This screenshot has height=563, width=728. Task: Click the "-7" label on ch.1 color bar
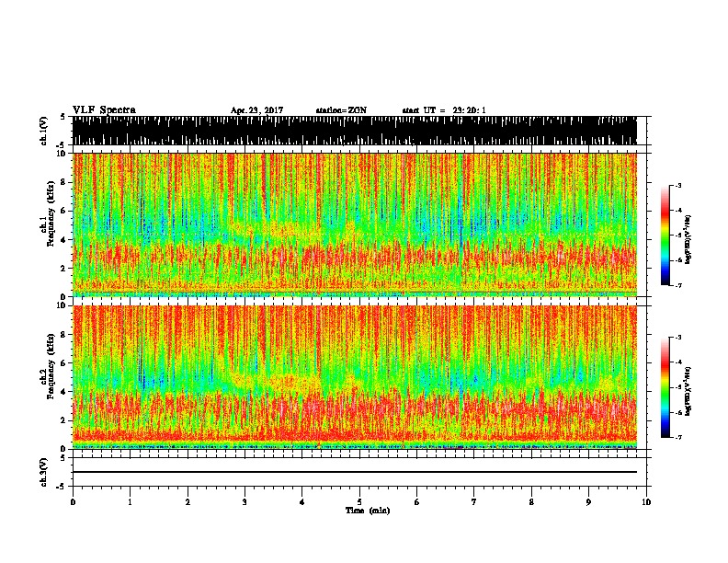tap(677, 285)
